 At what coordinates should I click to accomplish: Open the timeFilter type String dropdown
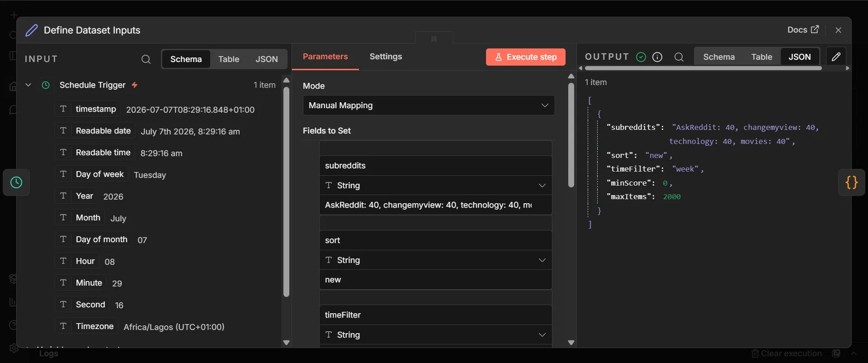pyautogui.click(x=436, y=334)
